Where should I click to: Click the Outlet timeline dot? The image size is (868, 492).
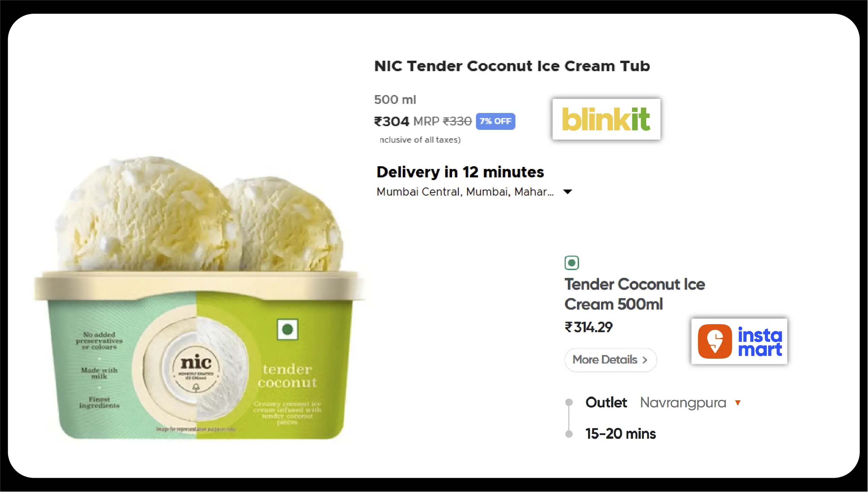569,402
